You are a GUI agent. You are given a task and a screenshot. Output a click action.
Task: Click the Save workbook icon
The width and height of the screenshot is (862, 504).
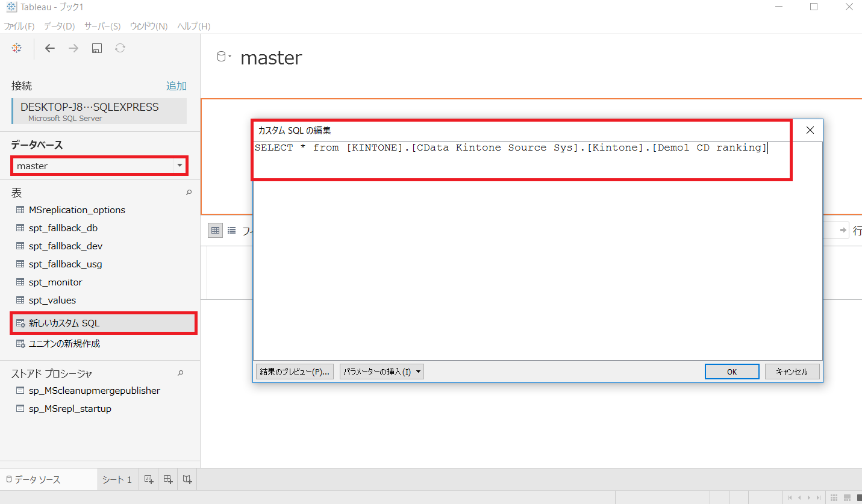click(96, 48)
